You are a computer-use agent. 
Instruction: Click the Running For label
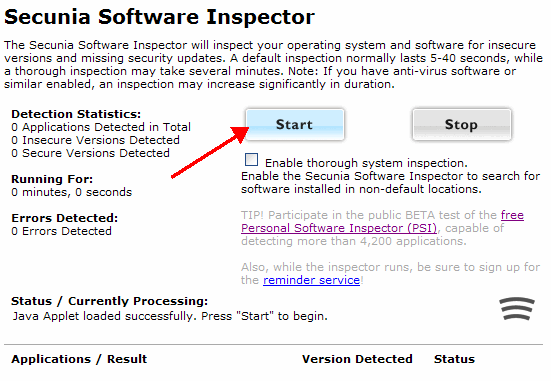52,179
